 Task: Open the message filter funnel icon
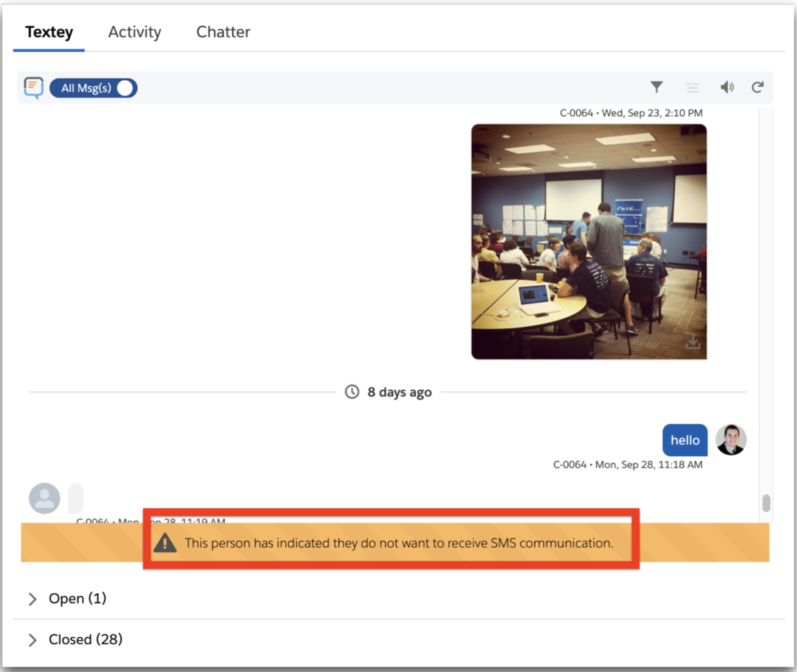point(657,88)
